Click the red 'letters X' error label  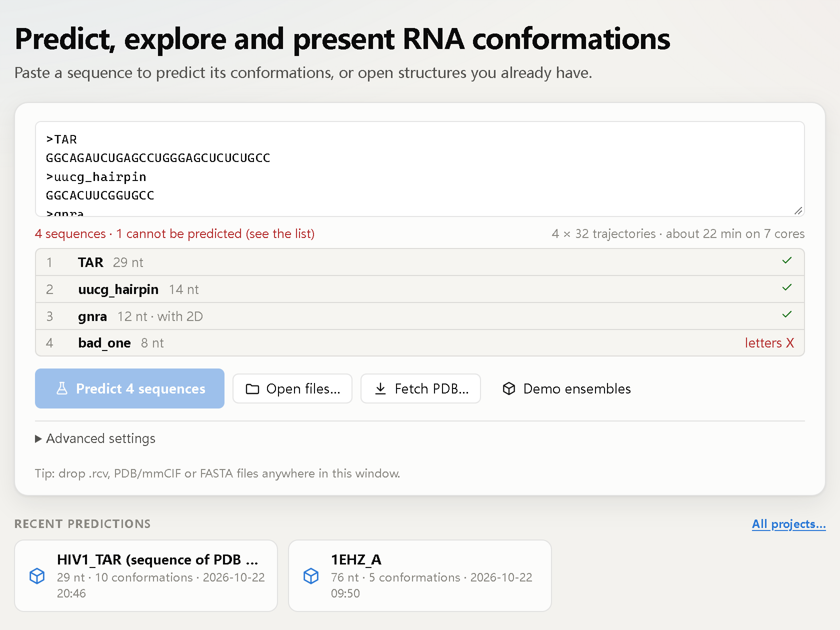point(769,343)
